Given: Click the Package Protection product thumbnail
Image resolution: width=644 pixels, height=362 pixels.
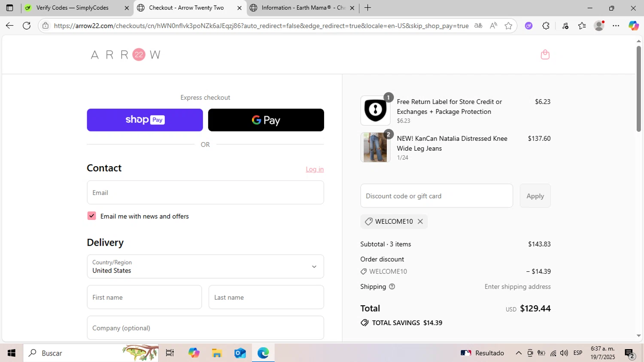Looking at the screenshot, I should tap(375, 110).
